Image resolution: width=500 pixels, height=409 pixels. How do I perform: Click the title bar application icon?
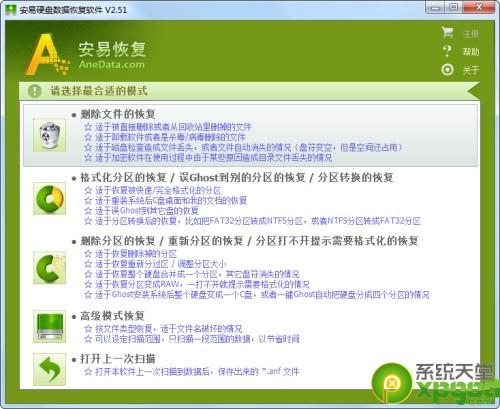point(11,10)
